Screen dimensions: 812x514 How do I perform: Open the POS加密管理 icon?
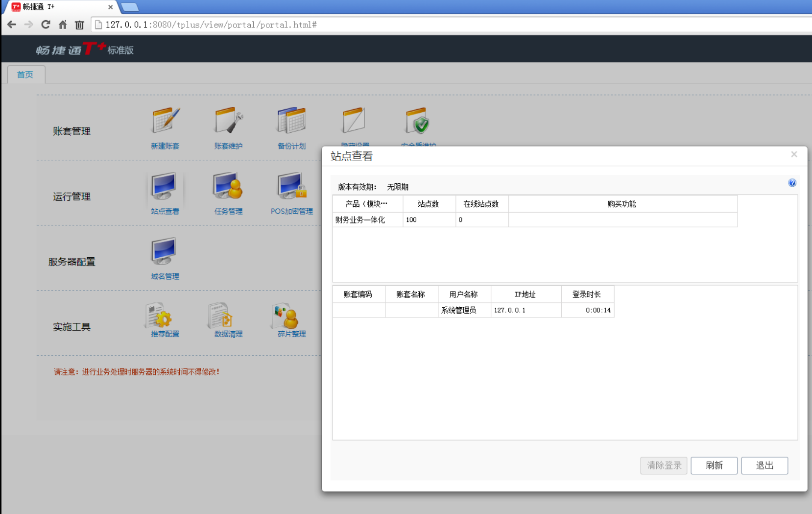point(291,187)
